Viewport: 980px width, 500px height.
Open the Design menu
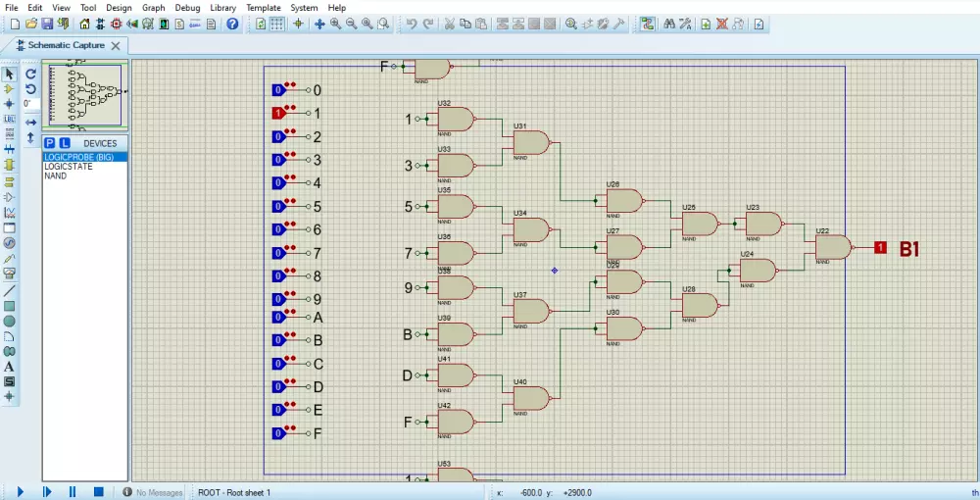click(x=119, y=7)
